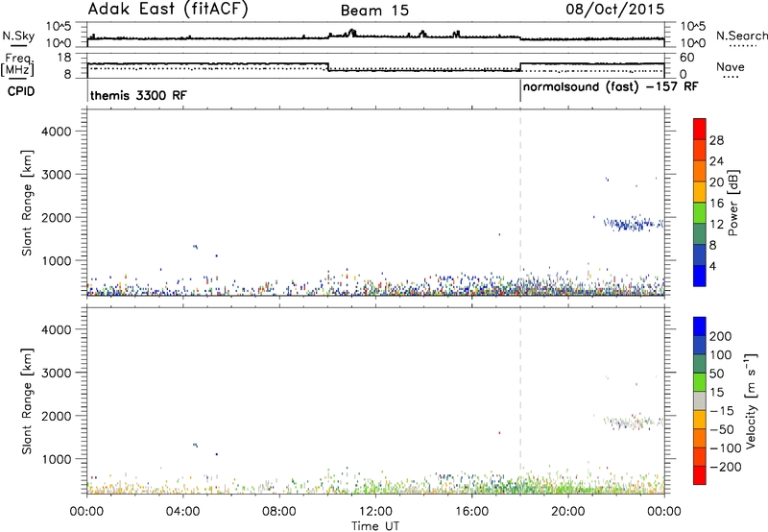Select the "100" label on the Velocity colorbar
This screenshot has height=532, width=768.
pos(721,355)
